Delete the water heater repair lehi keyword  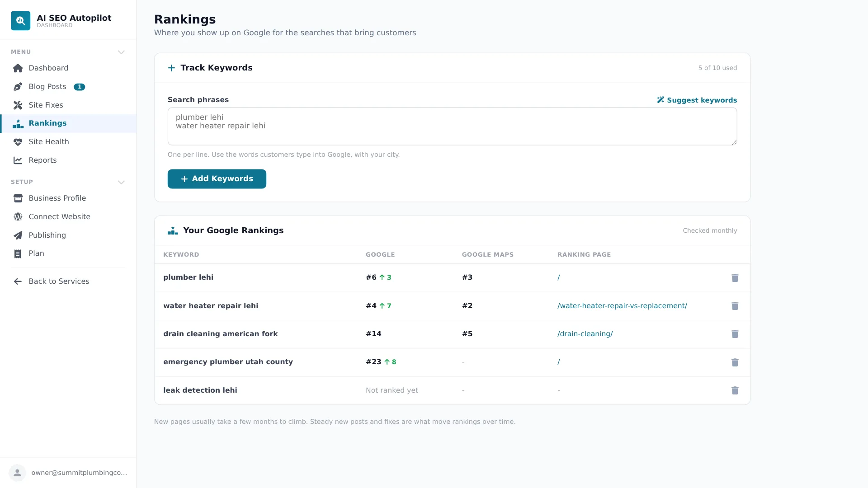point(735,306)
